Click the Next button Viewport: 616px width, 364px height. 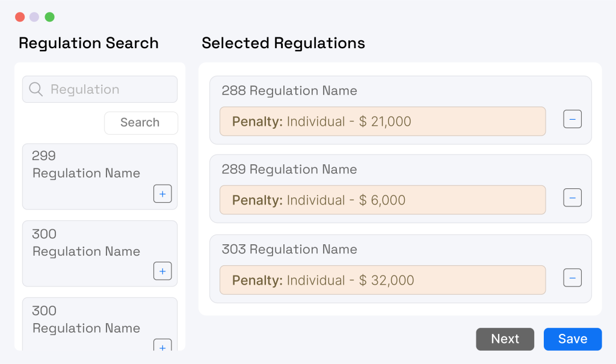(x=505, y=339)
